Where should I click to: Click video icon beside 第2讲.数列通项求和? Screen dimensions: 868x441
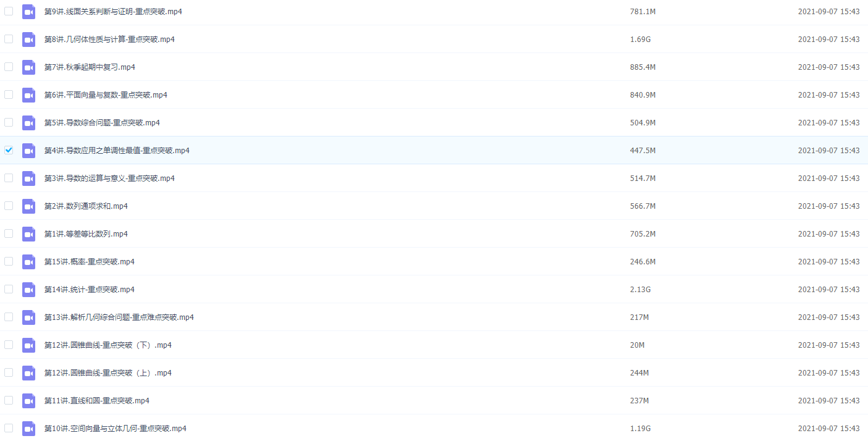click(28, 206)
